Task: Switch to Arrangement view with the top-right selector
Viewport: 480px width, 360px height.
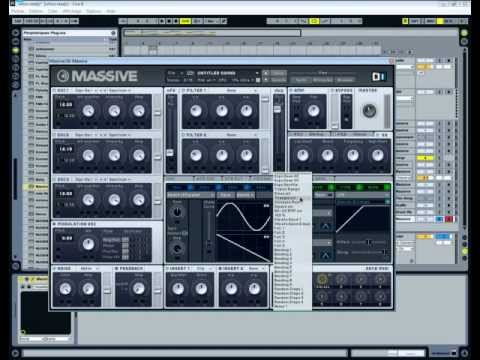Action: click(464, 33)
